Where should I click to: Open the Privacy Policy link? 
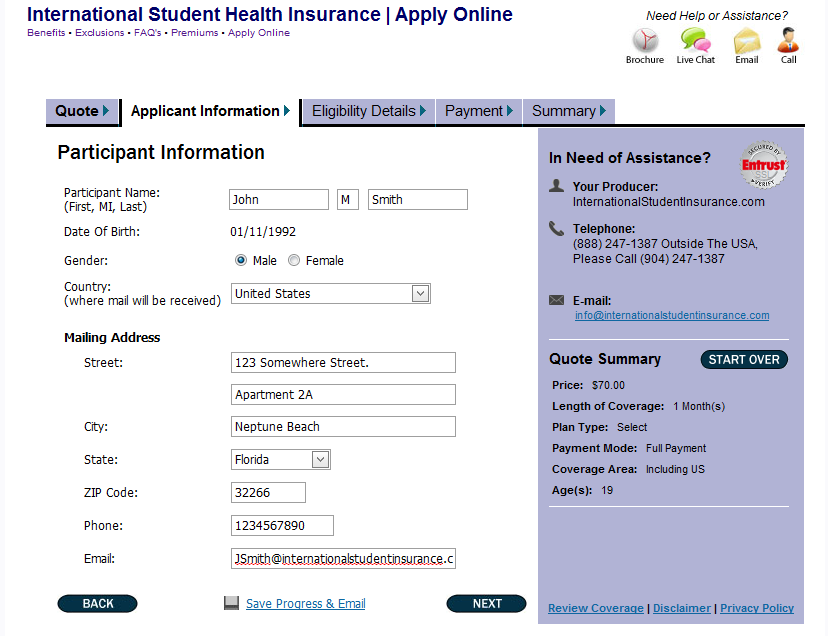757,608
